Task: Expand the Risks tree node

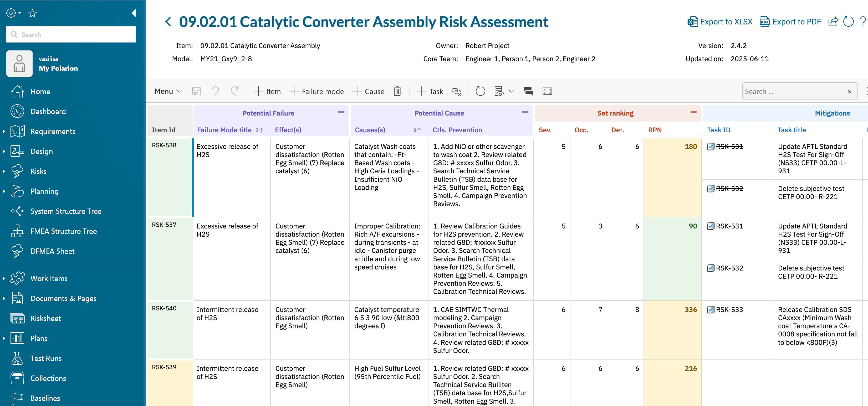Action: 4,171
